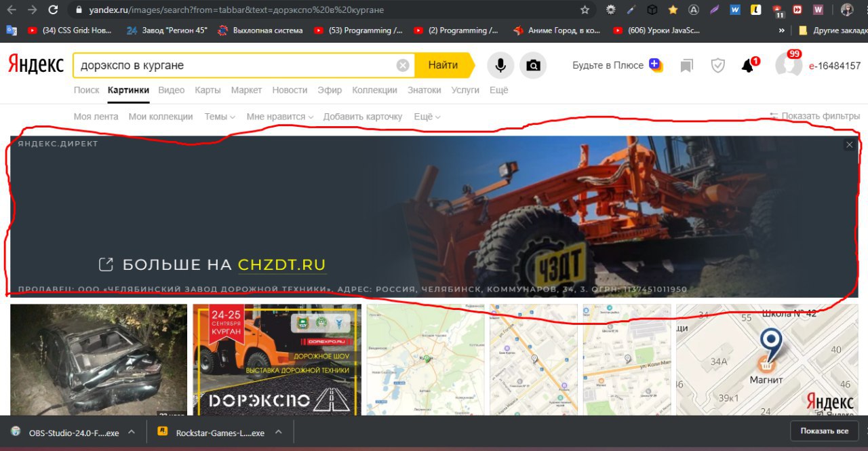The height and width of the screenshot is (451, 868).
Task: Open the Chrome profile avatar
Action: click(x=847, y=10)
